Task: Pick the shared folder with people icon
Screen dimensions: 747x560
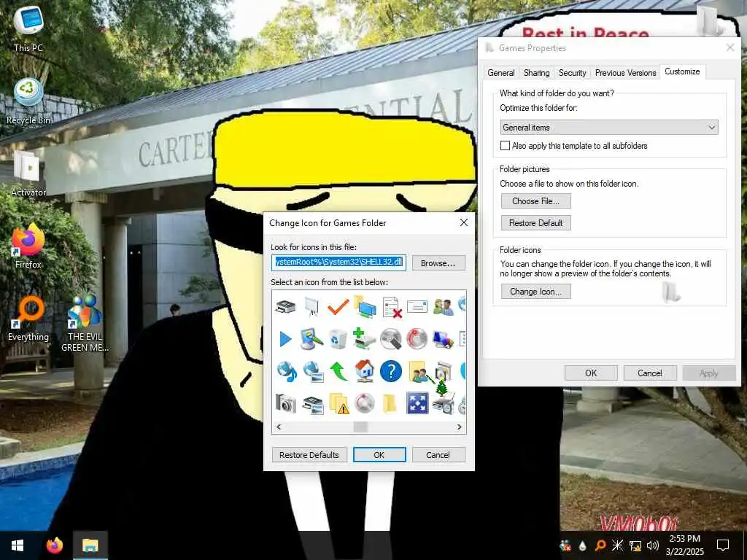Action: click(418, 371)
